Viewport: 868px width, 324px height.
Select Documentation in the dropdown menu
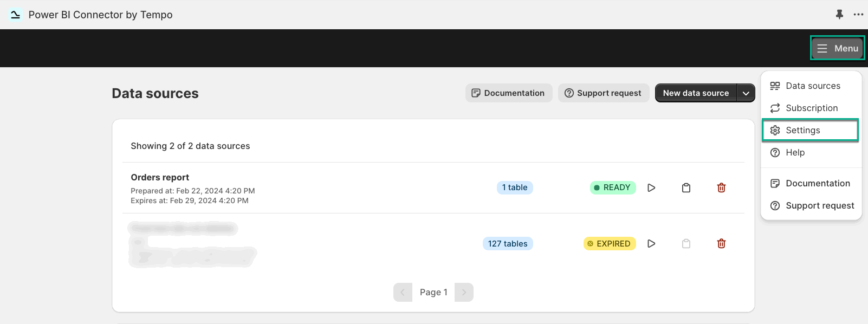[811, 183]
